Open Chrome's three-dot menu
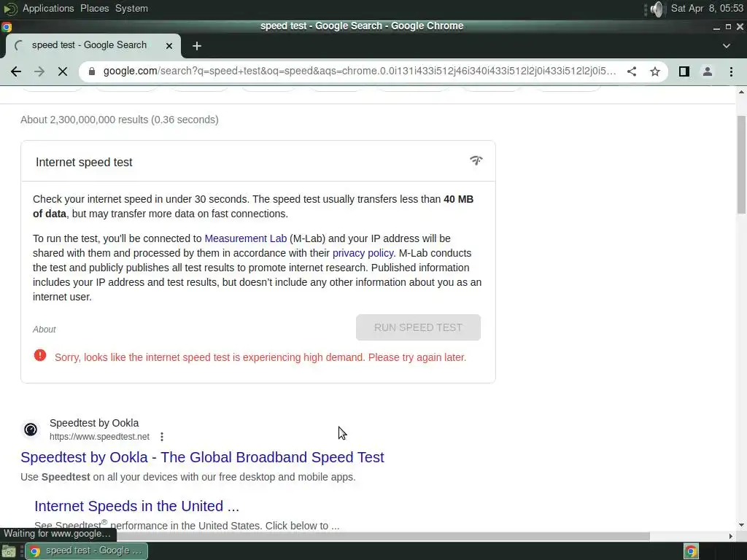747x560 pixels. click(731, 71)
